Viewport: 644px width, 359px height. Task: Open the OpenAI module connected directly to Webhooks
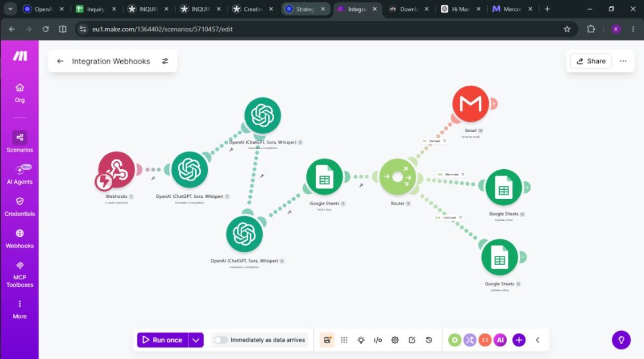(189, 170)
